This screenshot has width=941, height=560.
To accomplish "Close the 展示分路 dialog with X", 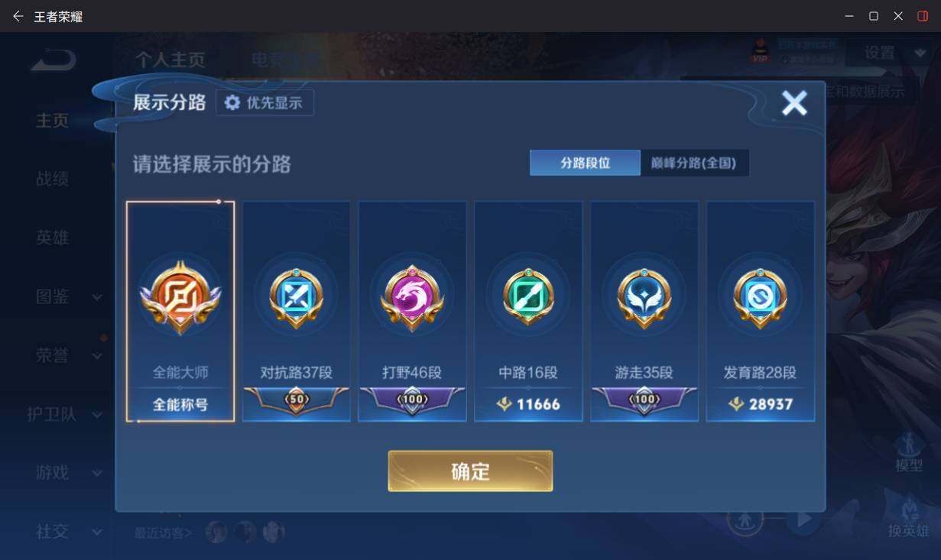I will (x=794, y=102).
